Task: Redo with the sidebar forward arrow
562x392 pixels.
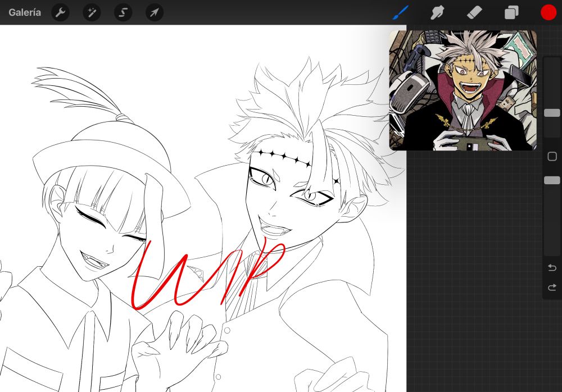Action: pos(552,288)
